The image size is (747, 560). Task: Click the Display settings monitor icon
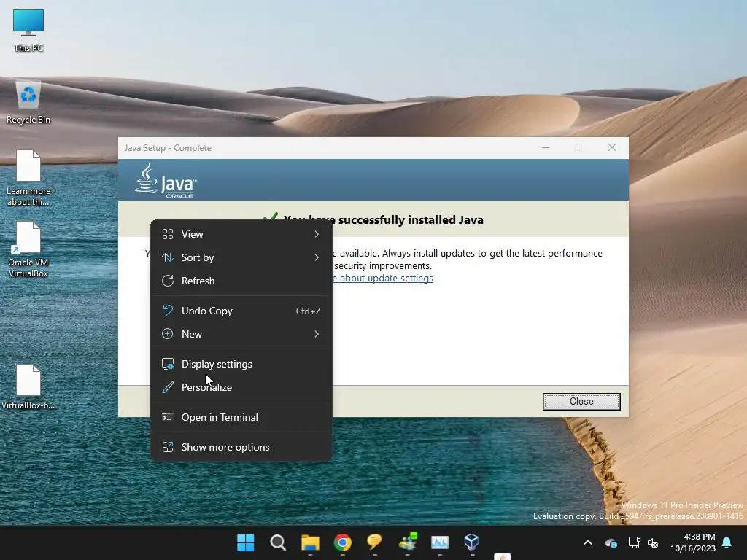pyautogui.click(x=168, y=365)
